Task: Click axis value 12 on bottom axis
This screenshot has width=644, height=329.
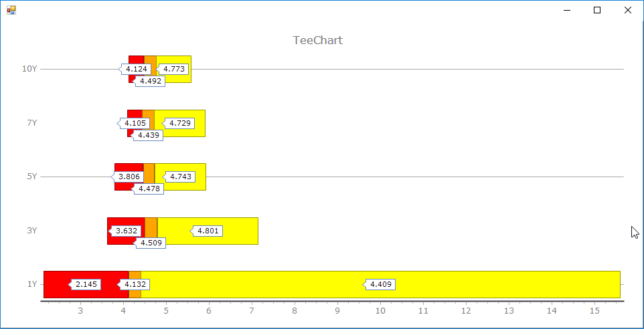Action: 466,311
